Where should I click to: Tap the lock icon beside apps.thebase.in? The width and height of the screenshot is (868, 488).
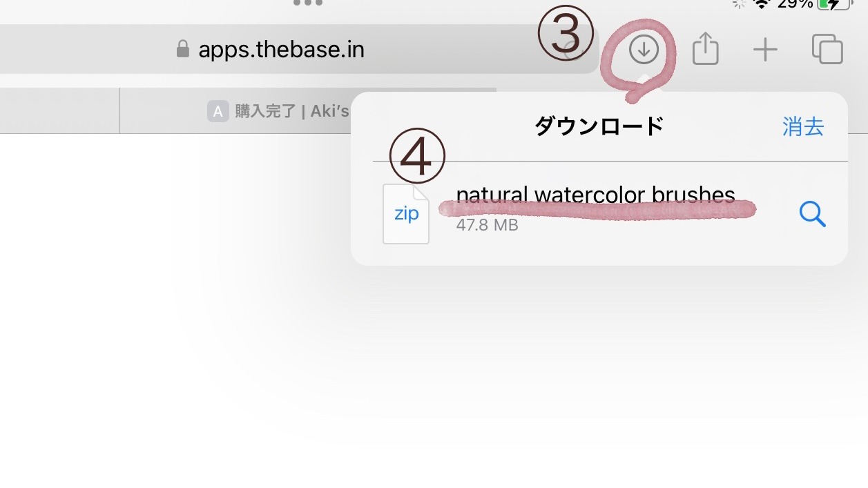click(x=183, y=49)
